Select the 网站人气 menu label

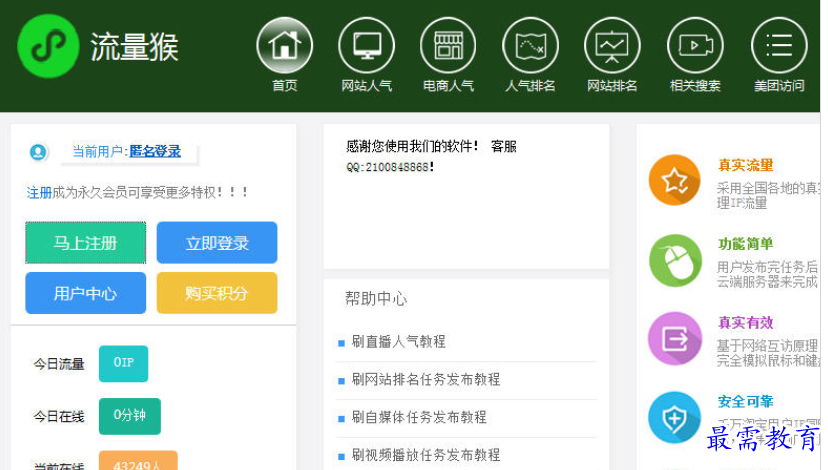click(366, 86)
